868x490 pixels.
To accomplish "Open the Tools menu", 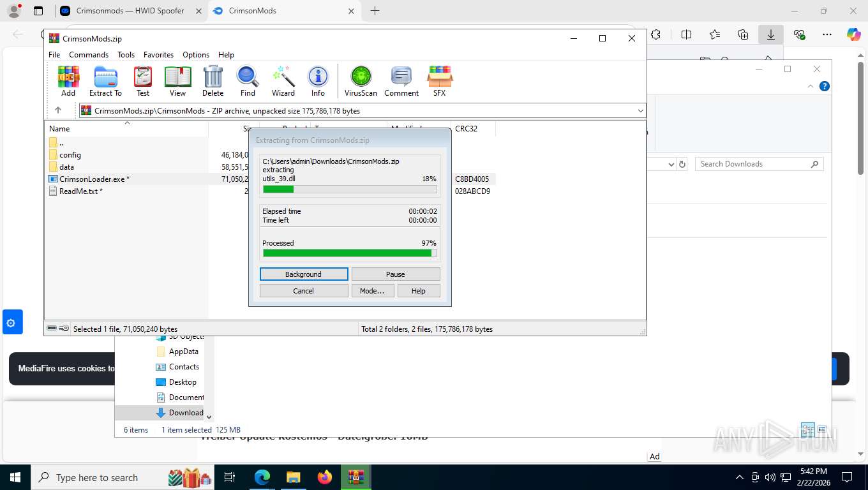I will (x=126, y=55).
